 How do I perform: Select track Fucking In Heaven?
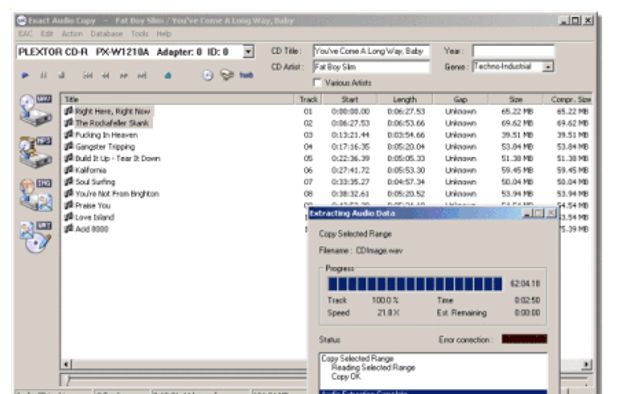point(106,135)
